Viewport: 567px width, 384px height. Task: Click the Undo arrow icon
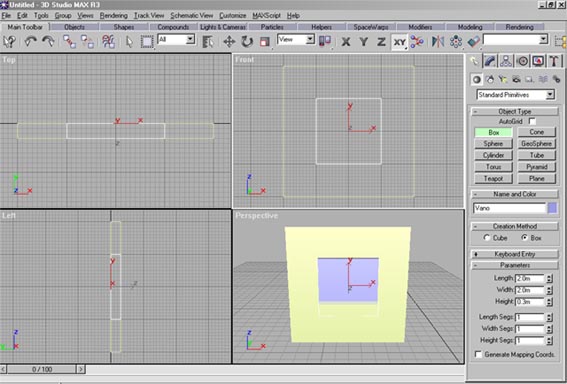tap(30, 42)
